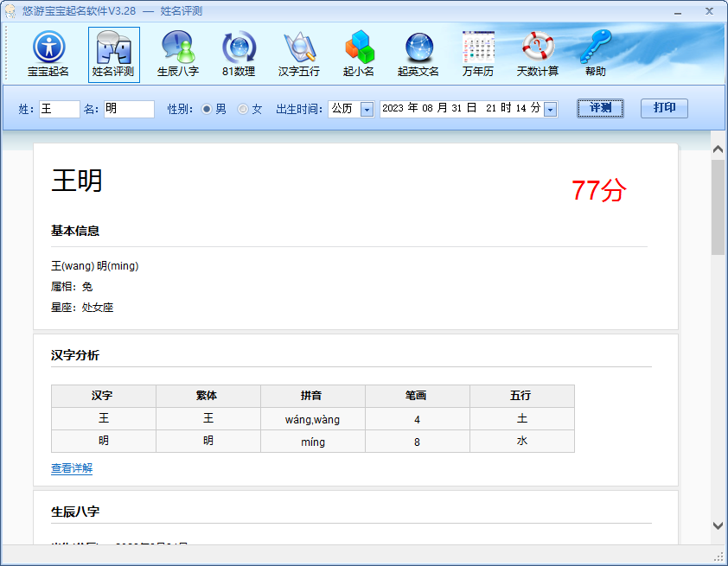Click the 姓 surname input field

60,110
